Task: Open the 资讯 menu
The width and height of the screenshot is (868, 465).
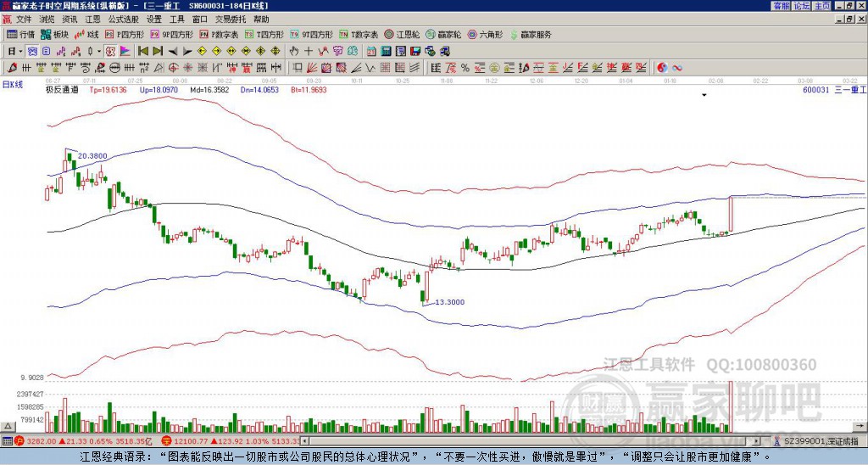Action: 70,19
